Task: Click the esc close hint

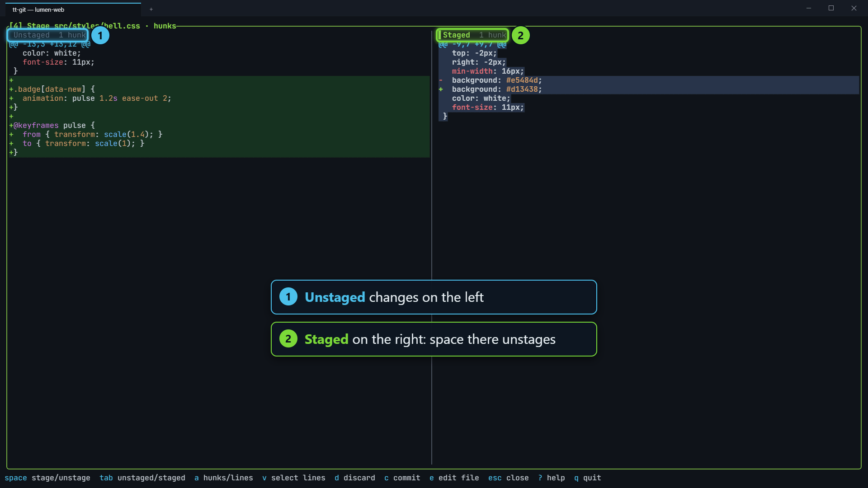Action: tap(509, 478)
